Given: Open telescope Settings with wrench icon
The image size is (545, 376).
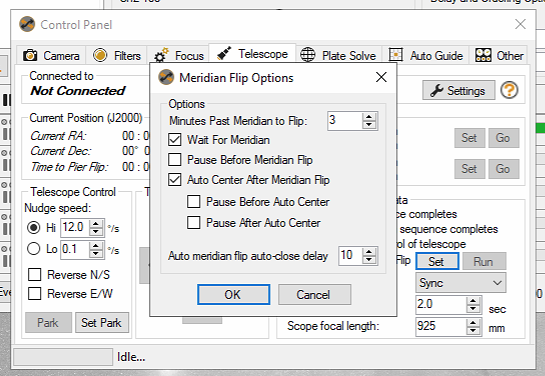Looking at the screenshot, I should 458,90.
